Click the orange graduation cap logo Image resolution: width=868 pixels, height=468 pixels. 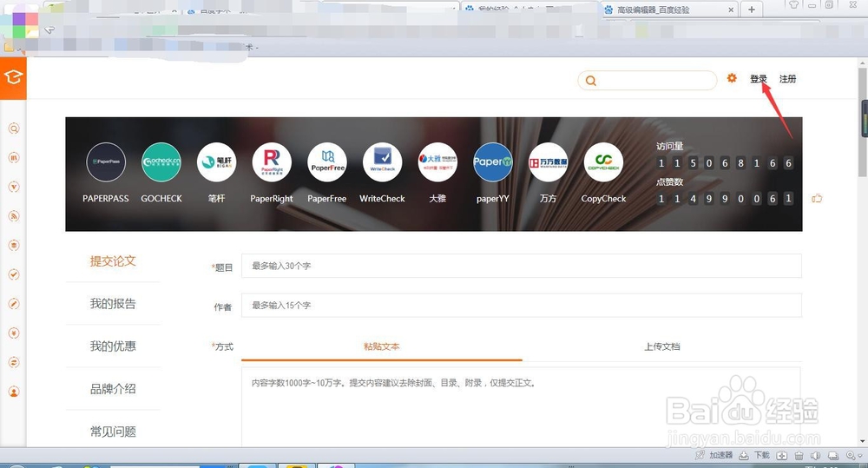(13, 77)
